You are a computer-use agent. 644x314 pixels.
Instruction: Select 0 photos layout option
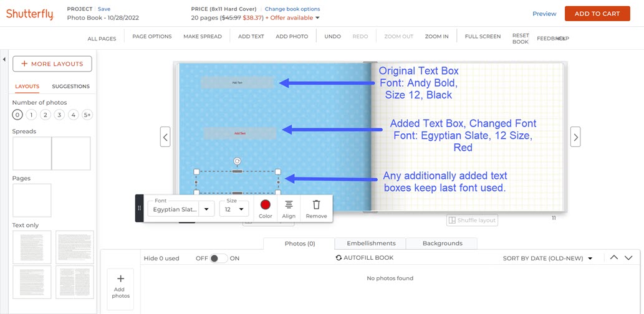tap(17, 115)
